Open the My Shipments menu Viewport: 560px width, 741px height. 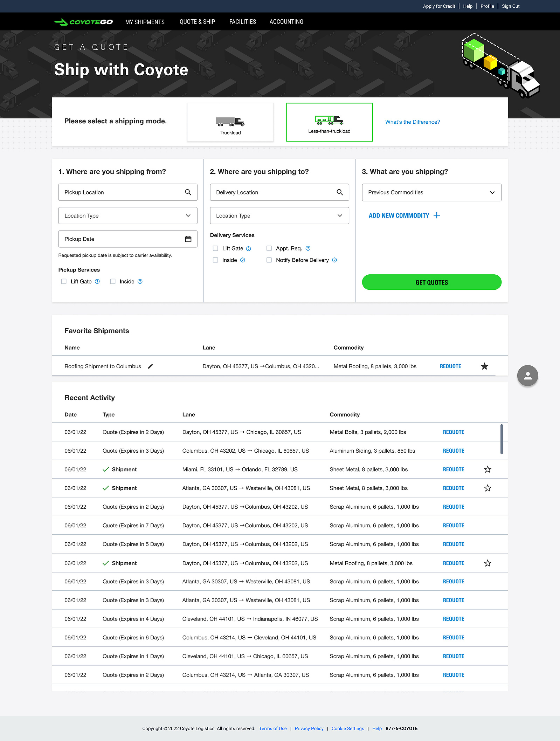(x=145, y=22)
